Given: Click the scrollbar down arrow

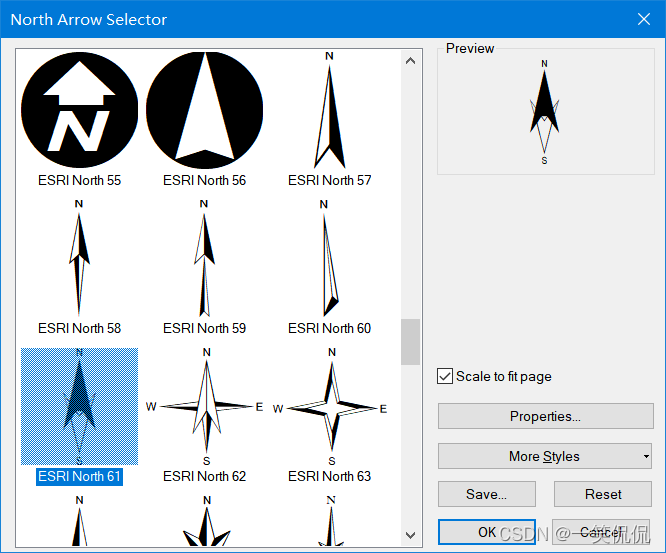Looking at the screenshot, I should coord(410,535).
